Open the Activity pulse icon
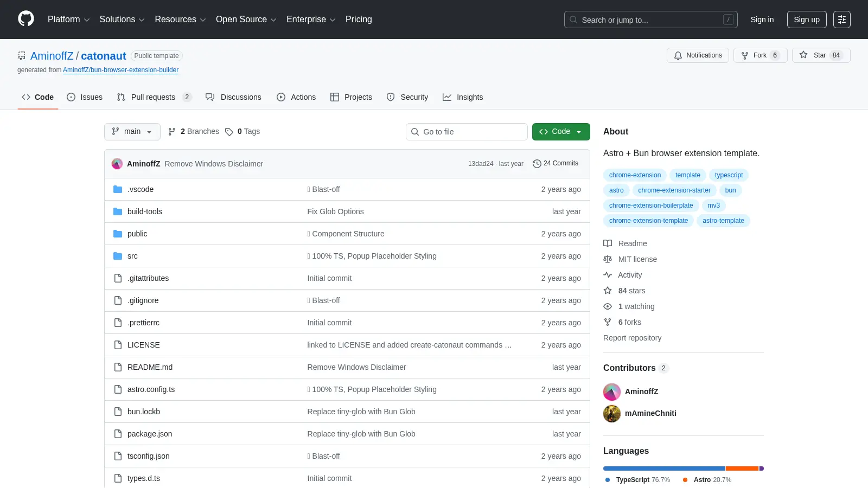Screen dimensions: 868x488 608,275
